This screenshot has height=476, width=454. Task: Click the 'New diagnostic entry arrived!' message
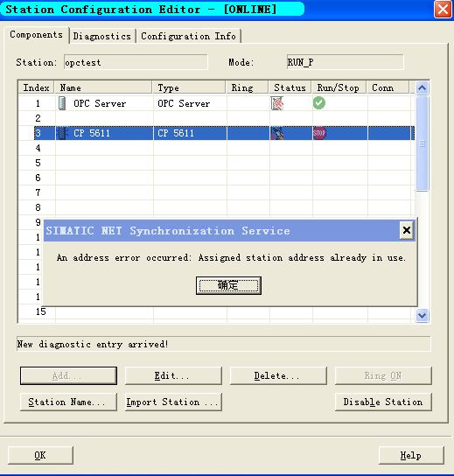click(93, 344)
